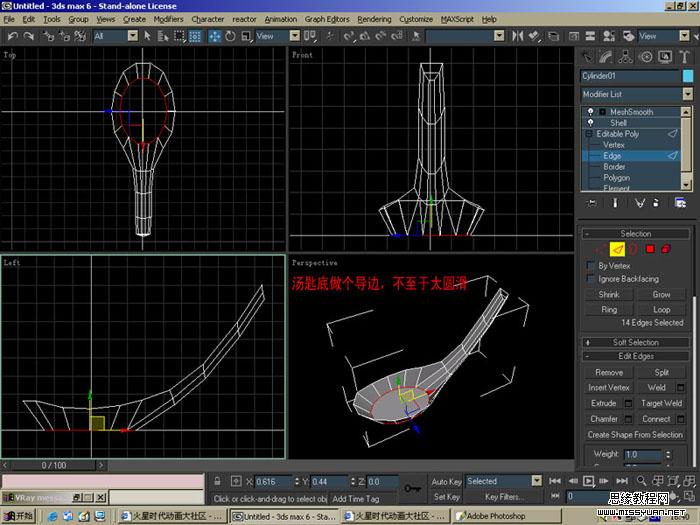The width and height of the screenshot is (700, 525).
Task: Collapse the Selection rollout
Action: pyautogui.click(x=636, y=233)
